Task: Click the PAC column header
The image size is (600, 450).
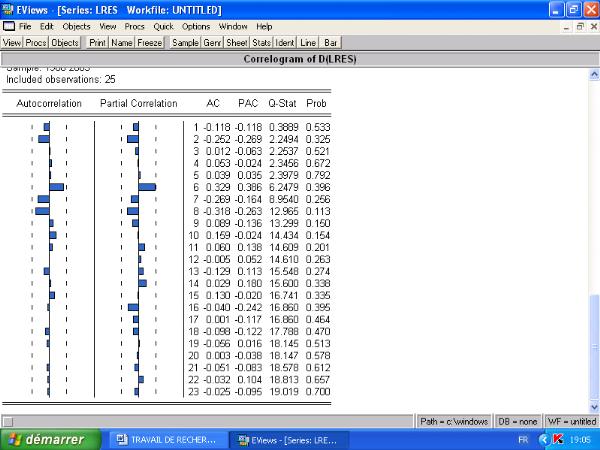Action: coord(248,103)
